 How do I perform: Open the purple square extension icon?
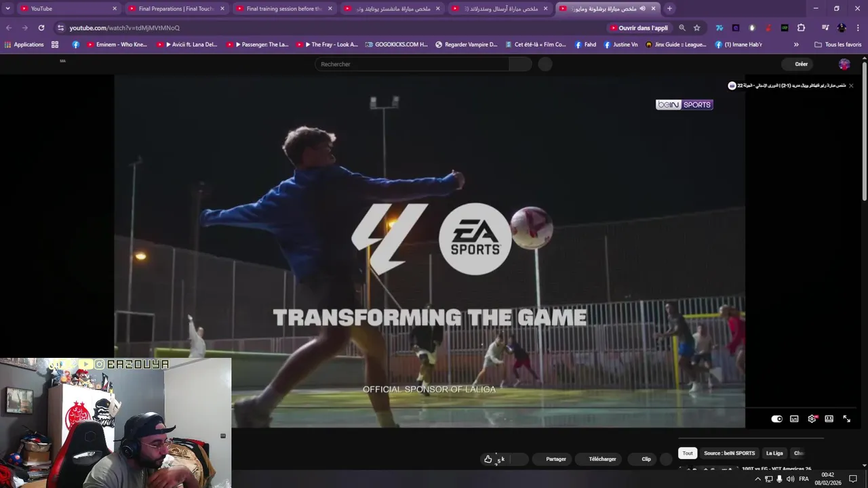[x=735, y=28]
